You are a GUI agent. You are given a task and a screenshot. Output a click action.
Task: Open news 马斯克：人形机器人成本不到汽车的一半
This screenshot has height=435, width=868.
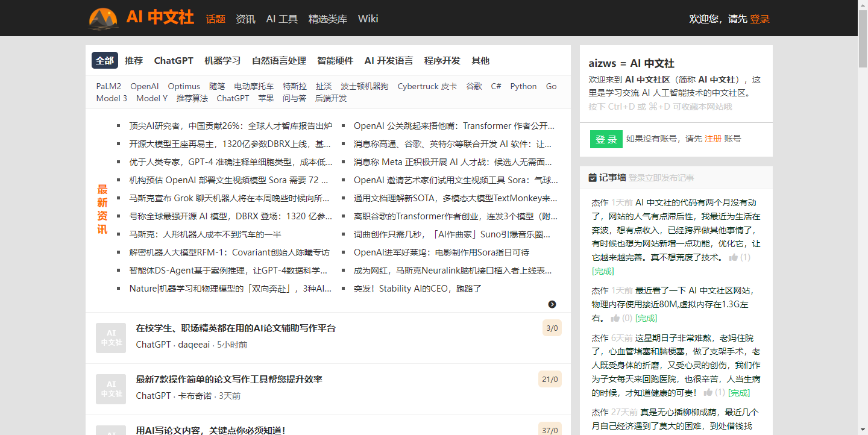pos(205,234)
